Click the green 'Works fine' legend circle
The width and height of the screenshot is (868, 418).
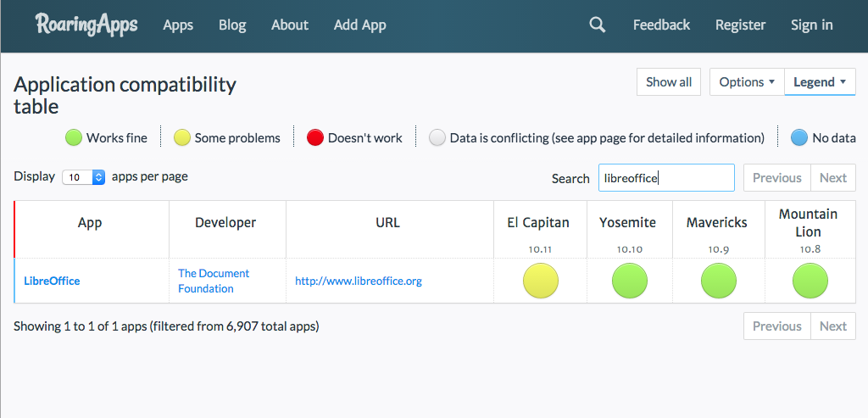coord(74,138)
